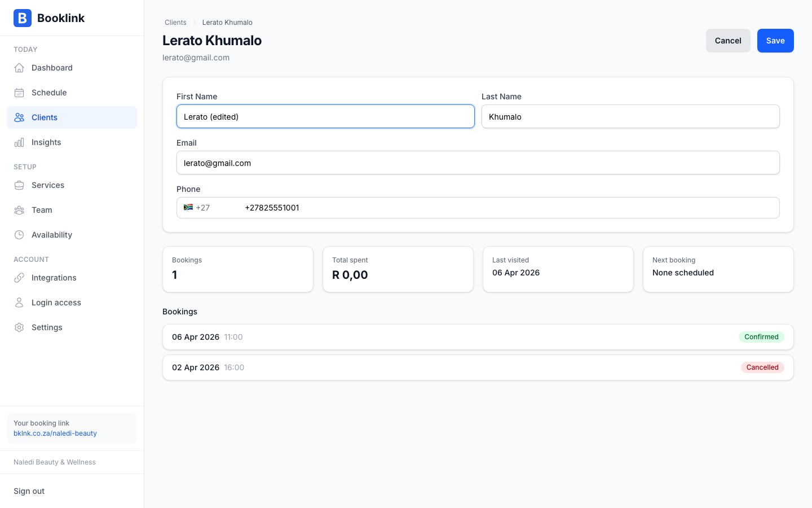Viewport: 812px width, 508px height.
Task: Focus the First Name input field
Action: (x=325, y=116)
